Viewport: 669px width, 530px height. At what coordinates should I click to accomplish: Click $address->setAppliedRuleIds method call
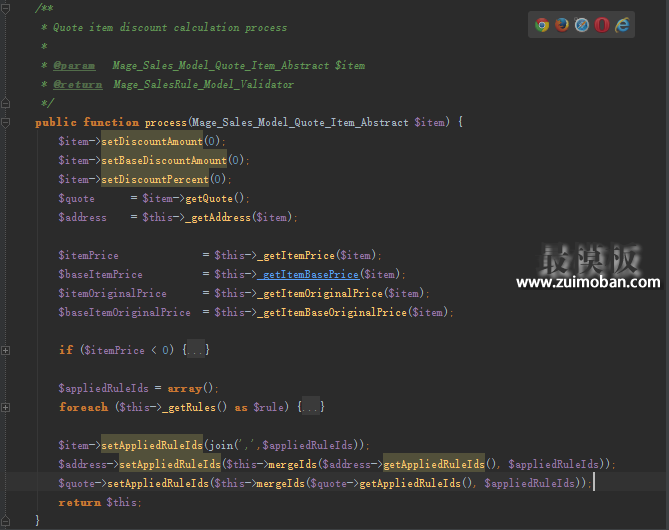click(170, 464)
